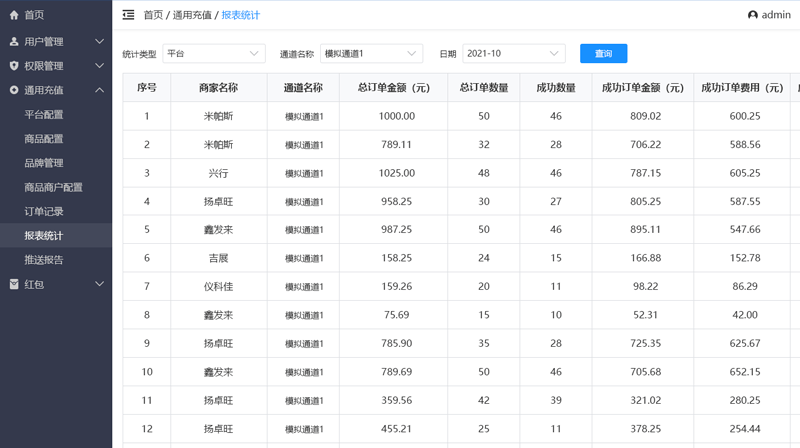Click the permission management shield icon
Image resolution: width=800 pixels, height=448 pixels.
click(x=14, y=66)
